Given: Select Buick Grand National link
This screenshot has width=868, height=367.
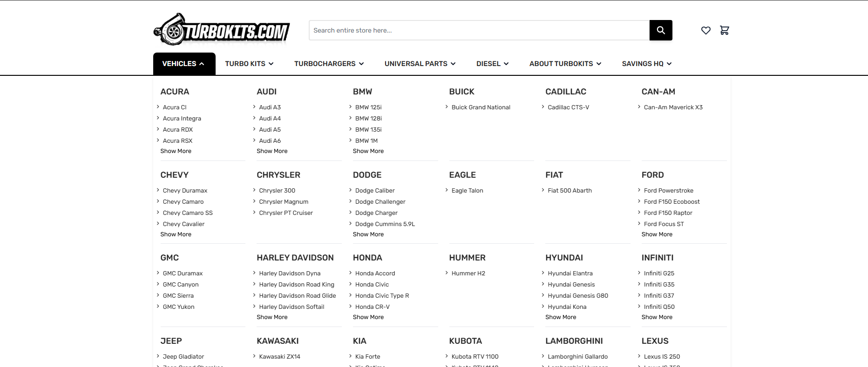Looking at the screenshot, I should pos(481,107).
